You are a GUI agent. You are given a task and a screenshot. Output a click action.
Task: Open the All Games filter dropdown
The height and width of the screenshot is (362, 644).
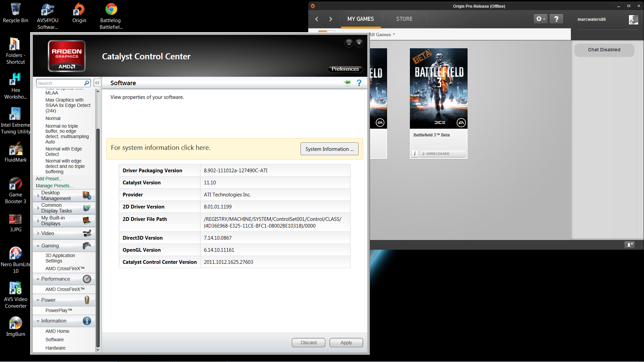point(382,35)
